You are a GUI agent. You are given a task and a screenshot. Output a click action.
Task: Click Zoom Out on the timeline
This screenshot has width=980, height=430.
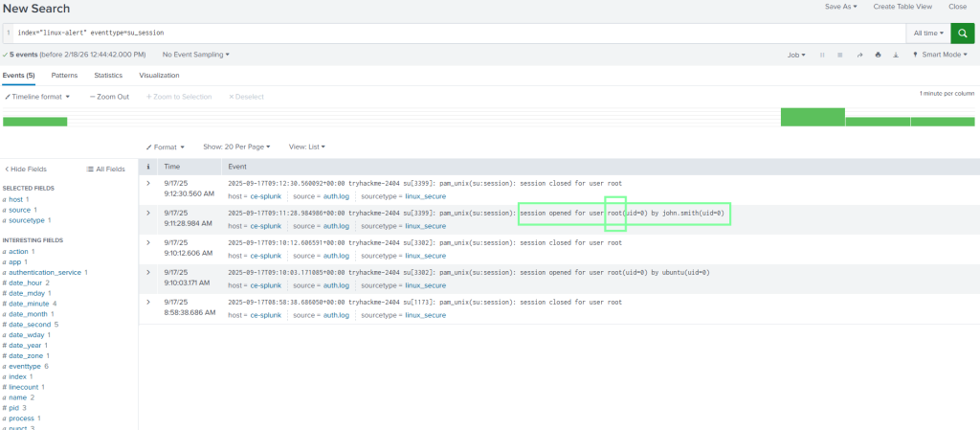pos(110,97)
